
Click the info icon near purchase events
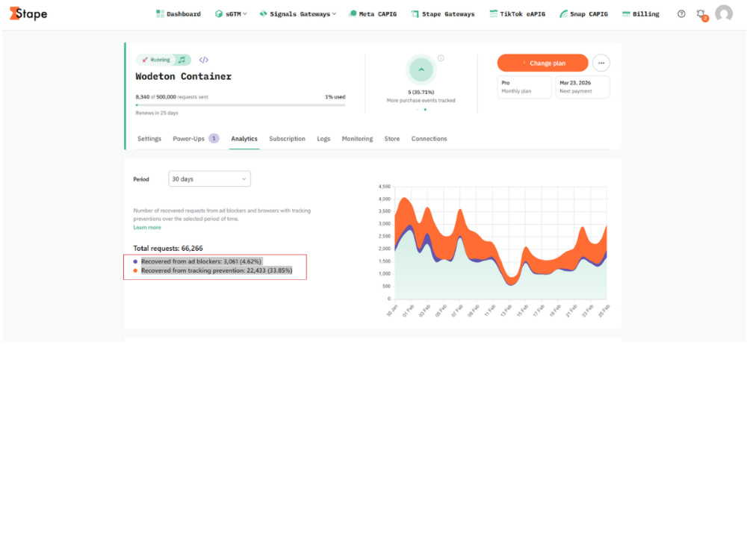[x=441, y=58]
